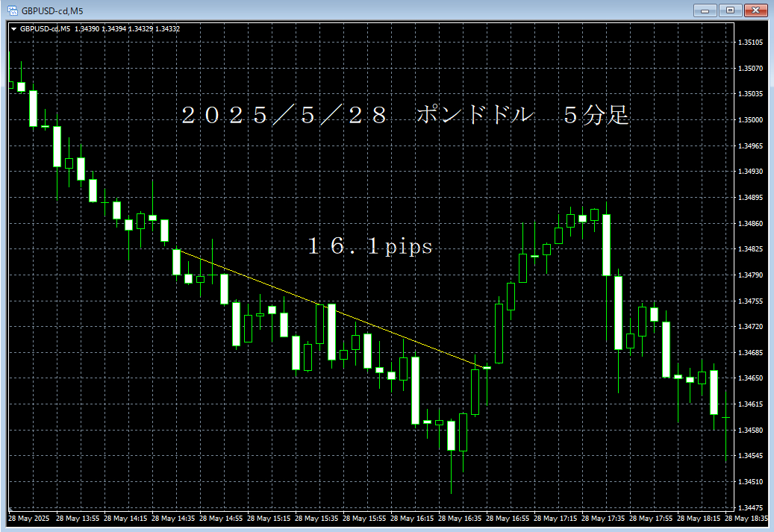Close the GBPUSD-cd,M5 chart window
Viewport: 774px width, 532px height.
click(755, 10)
